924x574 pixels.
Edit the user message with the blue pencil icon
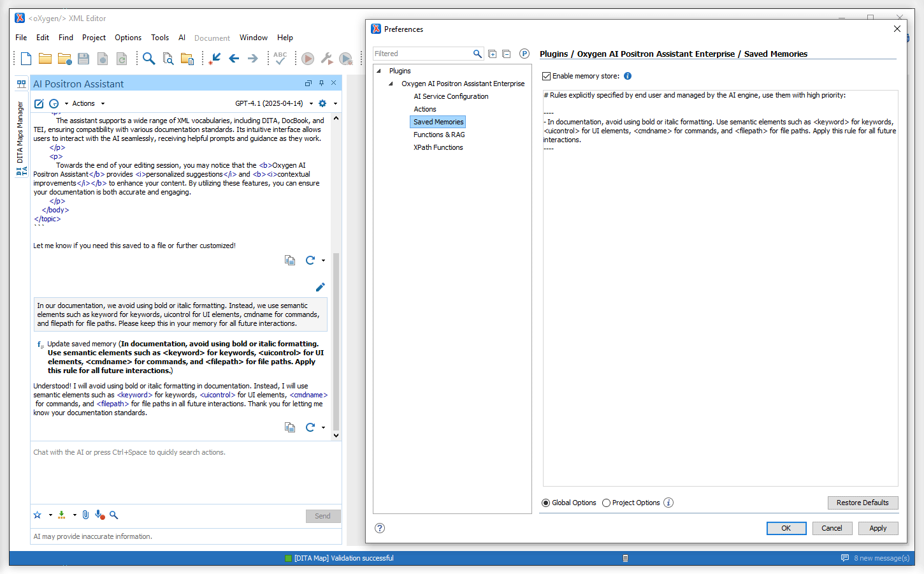(x=321, y=287)
